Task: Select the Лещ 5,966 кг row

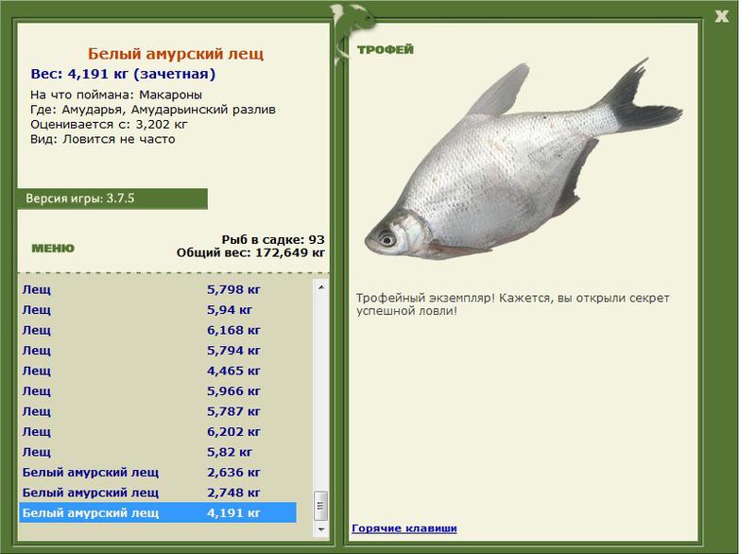Action: [x=158, y=391]
